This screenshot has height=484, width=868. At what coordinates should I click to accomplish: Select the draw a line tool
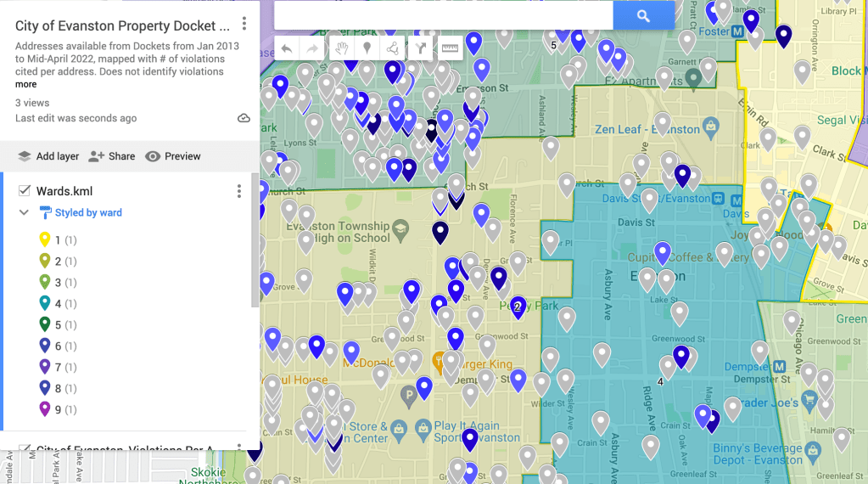(393, 48)
